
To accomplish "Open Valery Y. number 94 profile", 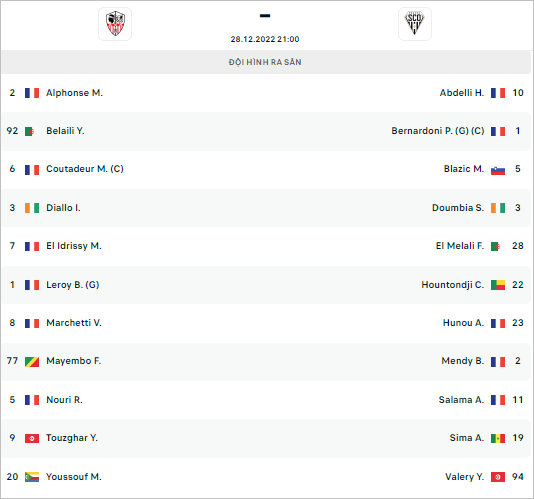I will coord(465,477).
